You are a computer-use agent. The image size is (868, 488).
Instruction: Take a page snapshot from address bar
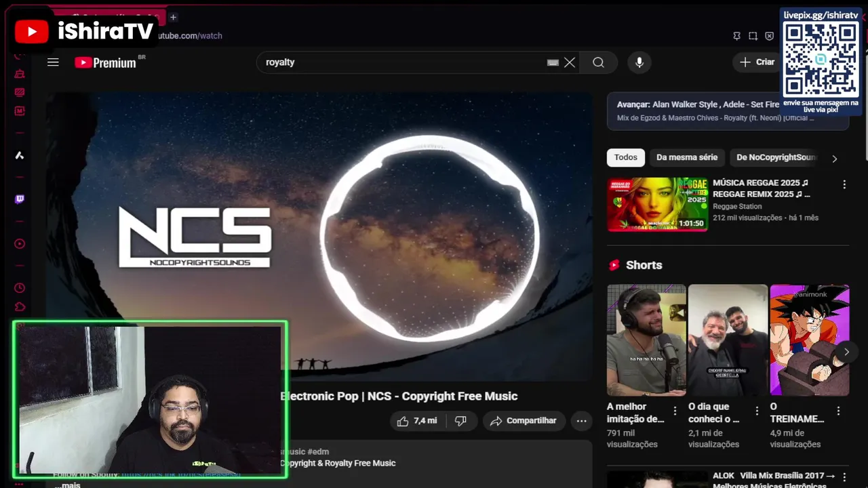tap(753, 36)
